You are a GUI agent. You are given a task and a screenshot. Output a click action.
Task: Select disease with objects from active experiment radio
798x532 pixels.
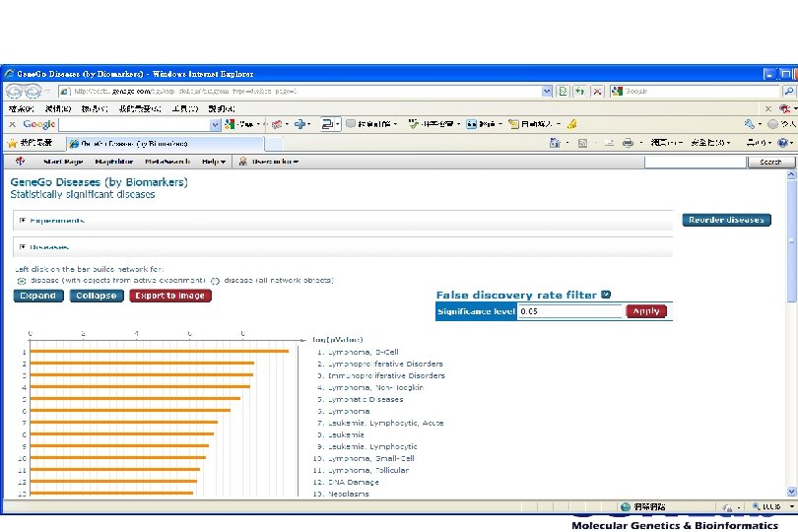(x=22, y=281)
